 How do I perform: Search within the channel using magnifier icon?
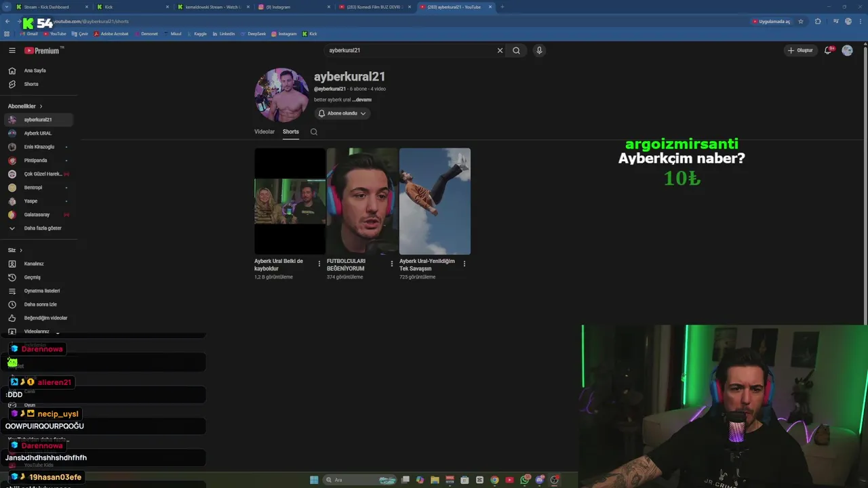point(314,131)
